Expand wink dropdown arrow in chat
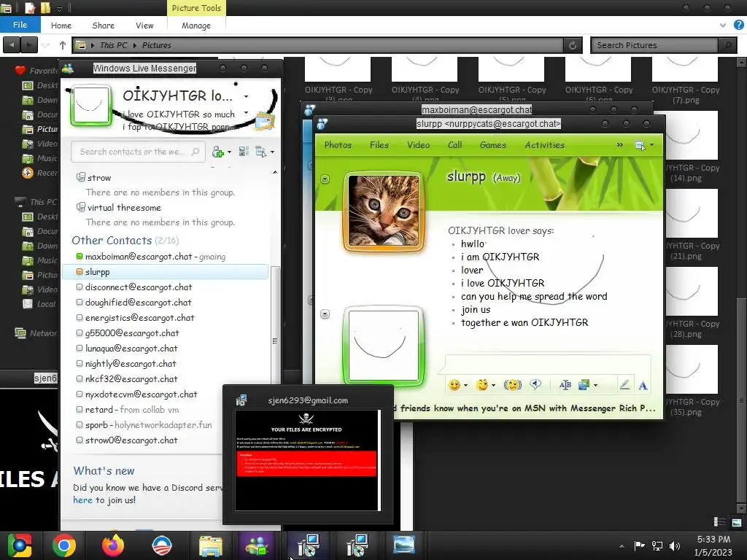This screenshot has width=747, height=560. click(494, 385)
